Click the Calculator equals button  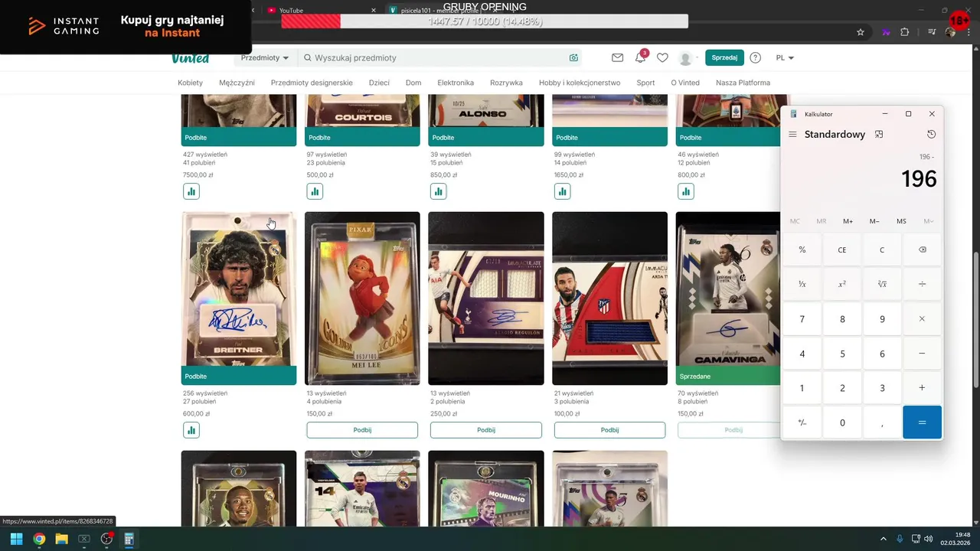pyautogui.click(x=922, y=422)
